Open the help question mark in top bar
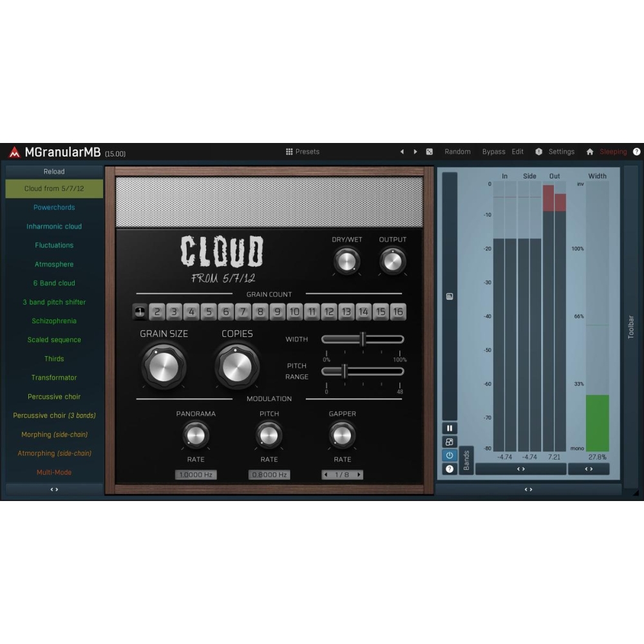644x644 pixels. (637, 151)
